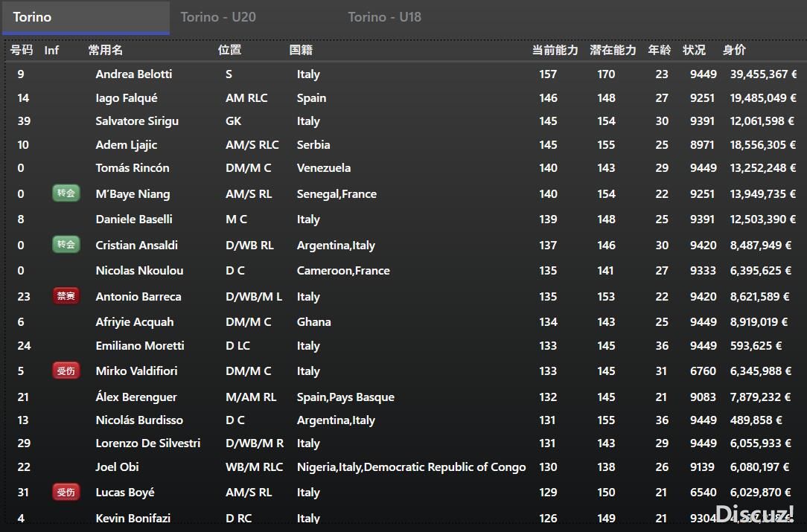The image size is (807, 532).
Task: Click Lorenzo De Silvestri's position D/WB/M R
Action: pyautogui.click(x=255, y=443)
